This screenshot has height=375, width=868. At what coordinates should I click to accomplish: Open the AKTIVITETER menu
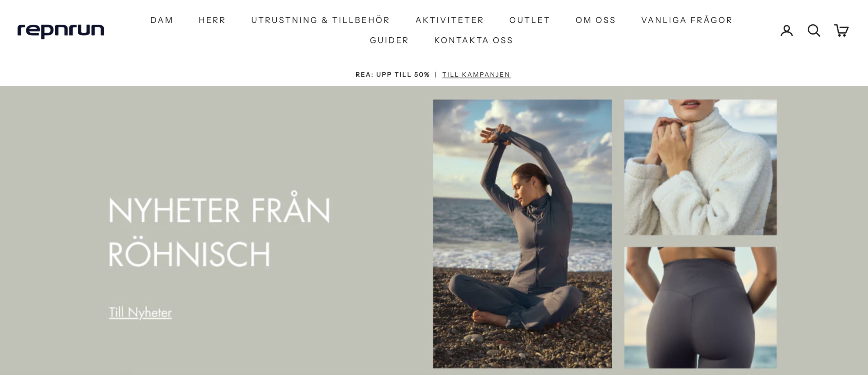pos(450,20)
